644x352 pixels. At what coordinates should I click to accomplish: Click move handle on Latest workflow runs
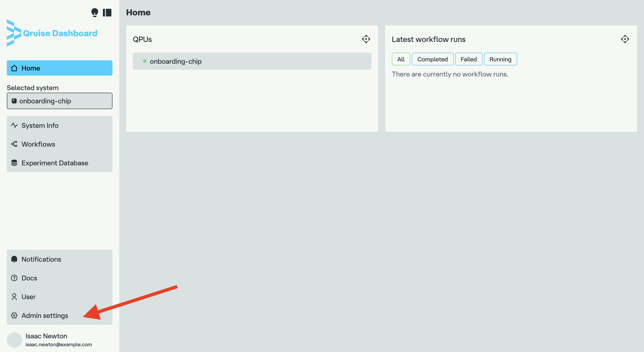click(x=625, y=39)
